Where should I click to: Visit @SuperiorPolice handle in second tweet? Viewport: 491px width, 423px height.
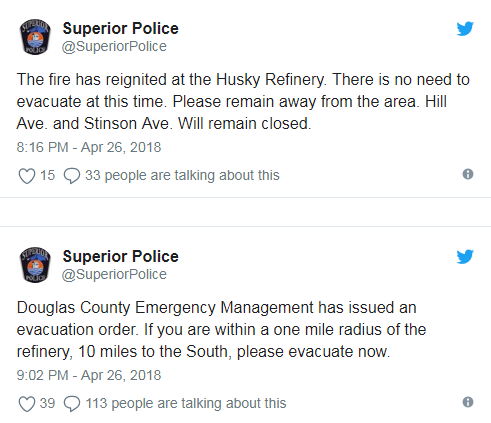coord(114,274)
